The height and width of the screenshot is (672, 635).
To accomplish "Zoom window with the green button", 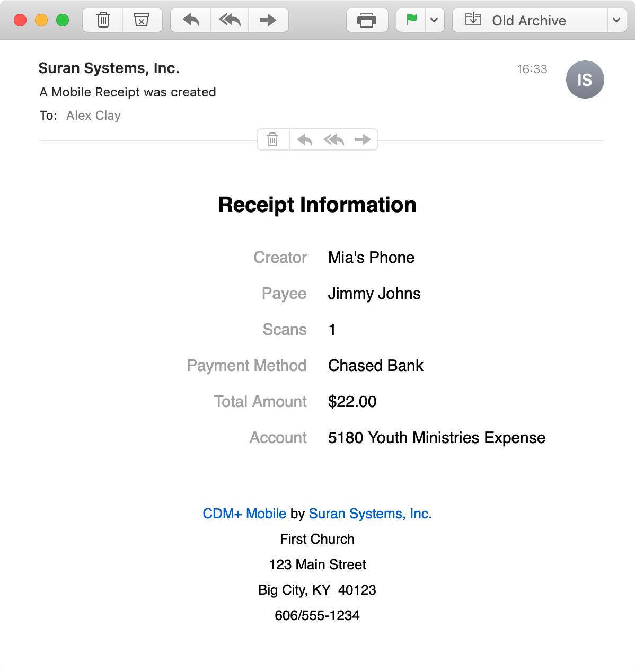I will (63, 21).
